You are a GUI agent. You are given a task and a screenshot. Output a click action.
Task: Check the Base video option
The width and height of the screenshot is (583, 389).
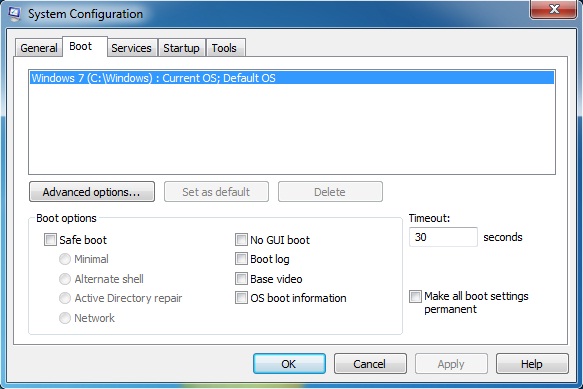coord(241,279)
